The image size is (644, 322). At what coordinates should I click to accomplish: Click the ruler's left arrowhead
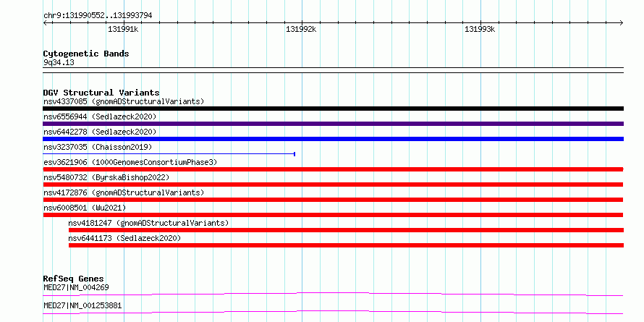45,23
